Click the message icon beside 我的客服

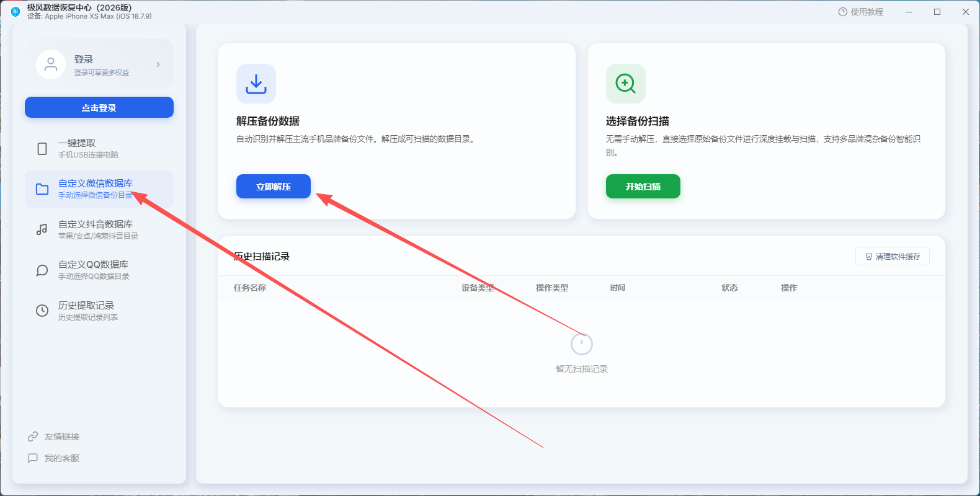(33, 458)
